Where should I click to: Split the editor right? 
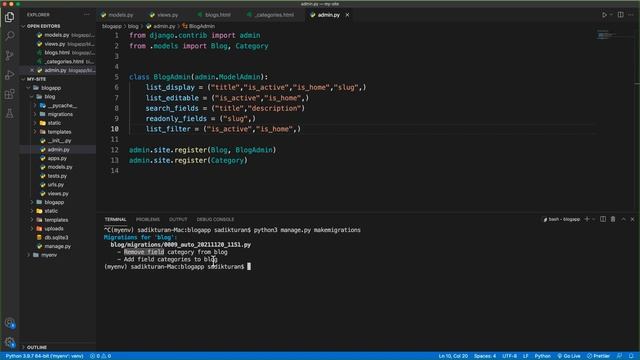(x=620, y=15)
